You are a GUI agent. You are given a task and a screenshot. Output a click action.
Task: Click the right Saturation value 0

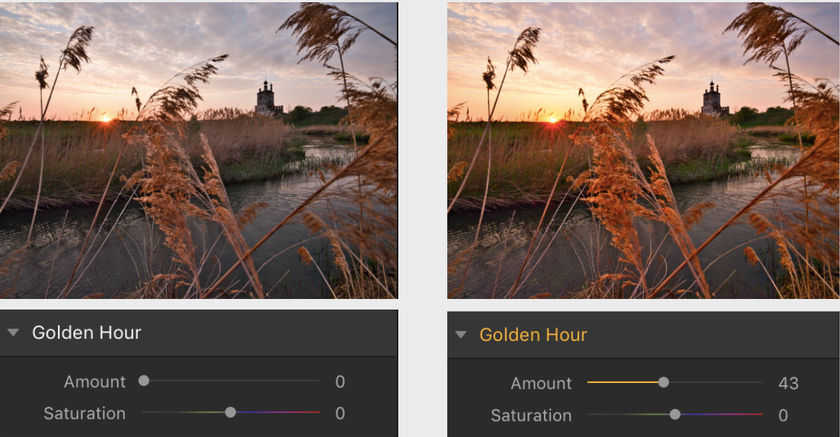coord(783,415)
